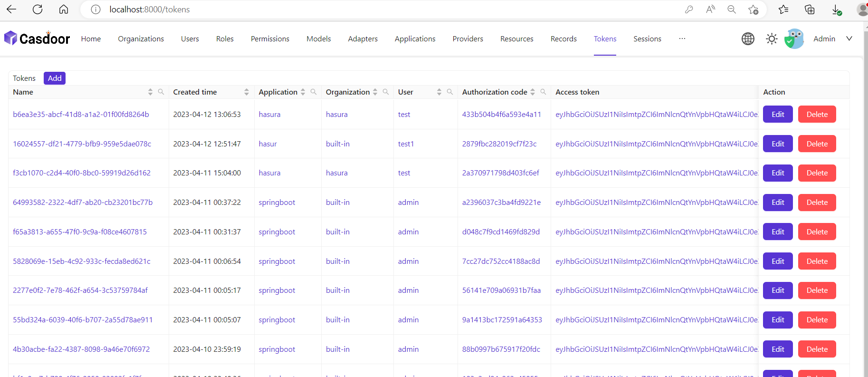Open User column search filter
Screen dimensions: 868x377
click(x=450, y=92)
